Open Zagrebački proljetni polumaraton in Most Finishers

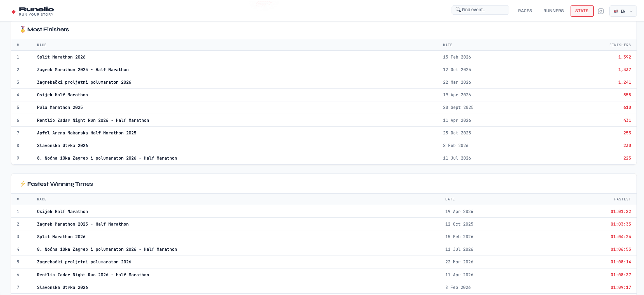(84, 82)
